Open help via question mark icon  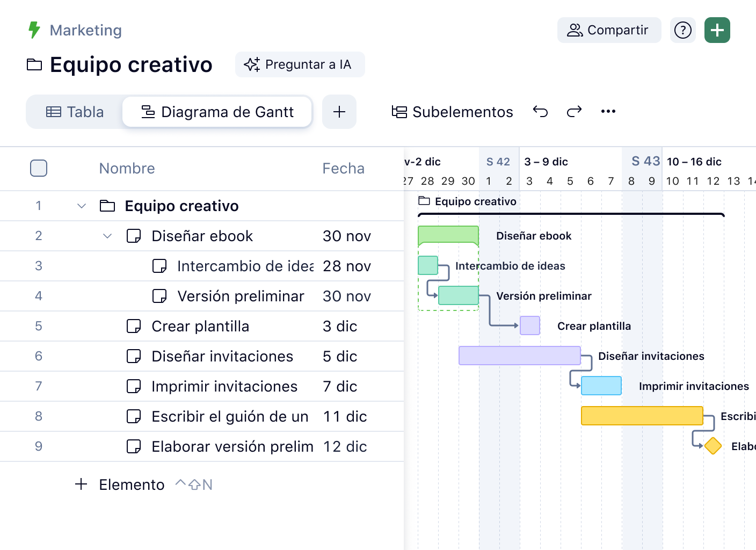pos(683,30)
